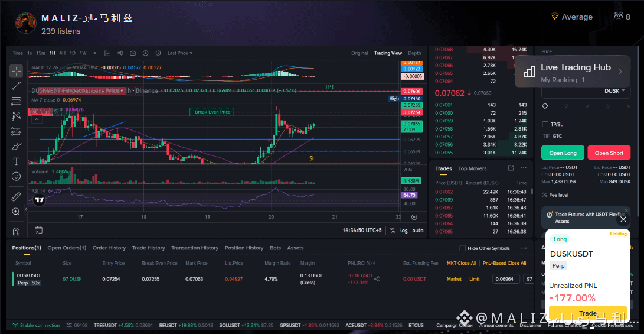
Task: Open the GTC time-in-force selector
Action: coord(557,136)
